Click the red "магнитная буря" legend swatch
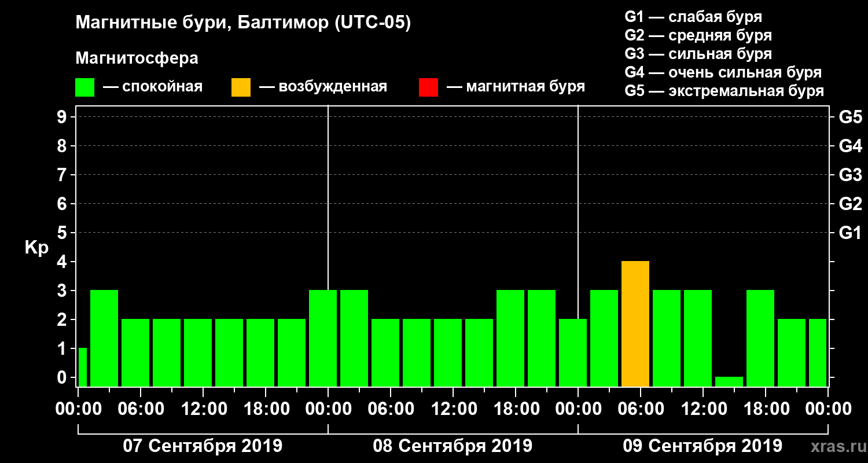The height and width of the screenshot is (463, 868). [x=428, y=87]
